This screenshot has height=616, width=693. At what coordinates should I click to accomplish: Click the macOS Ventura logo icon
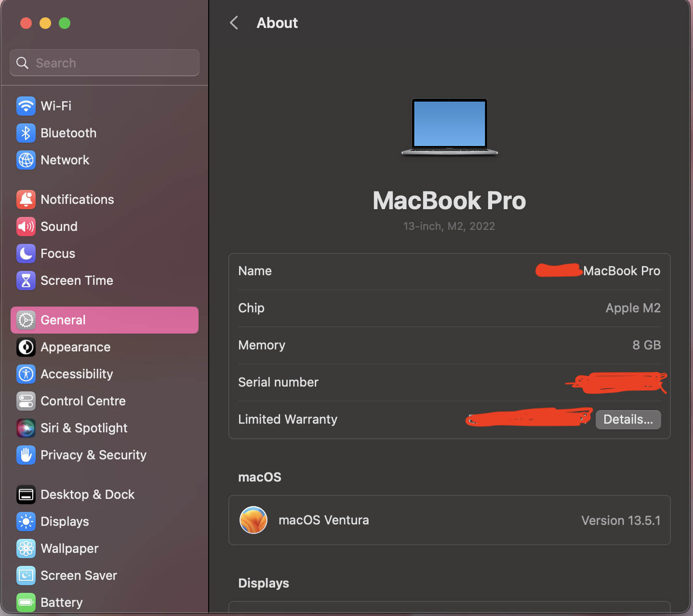pyautogui.click(x=253, y=520)
